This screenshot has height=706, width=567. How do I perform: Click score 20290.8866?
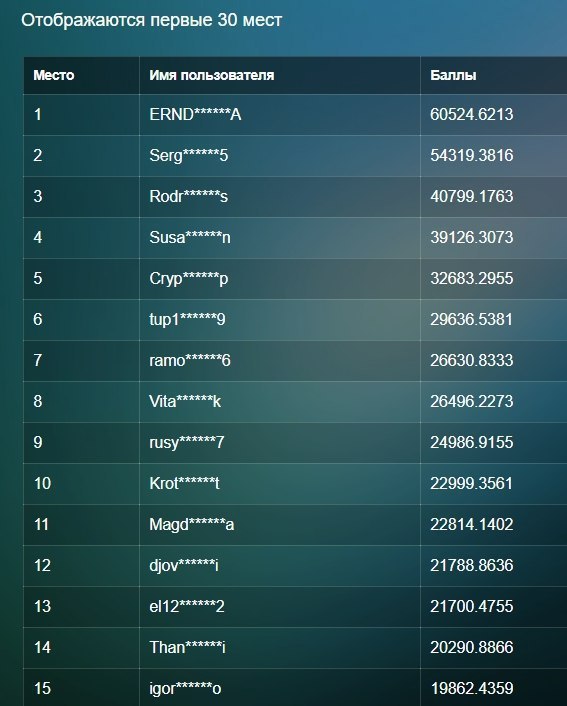(472, 647)
